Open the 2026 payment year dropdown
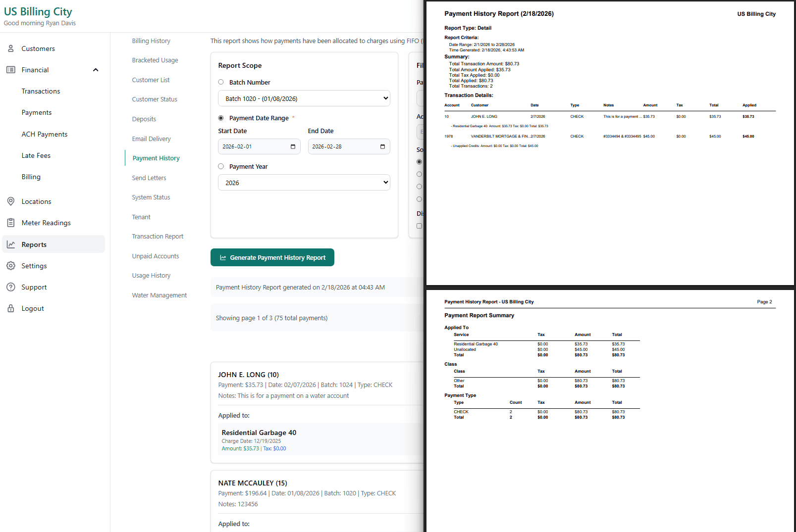The height and width of the screenshot is (532, 796). 304,183
